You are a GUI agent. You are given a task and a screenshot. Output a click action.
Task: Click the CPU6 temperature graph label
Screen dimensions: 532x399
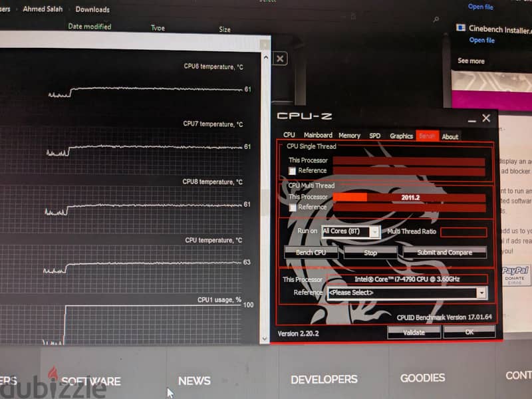[213, 66]
